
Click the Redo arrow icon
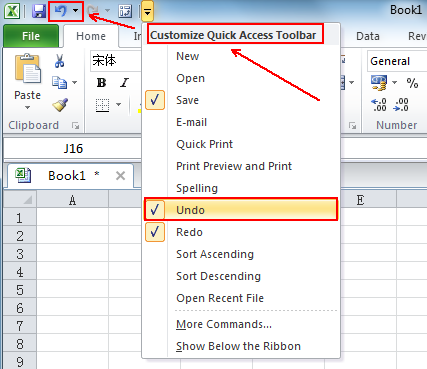click(x=93, y=11)
